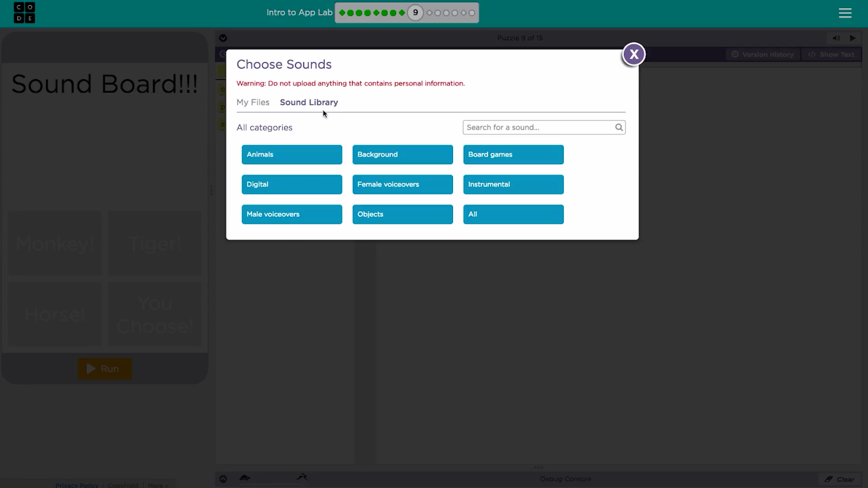Open the hamburger menu
The height and width of the screenshot is (488, 868).
(845, 13)
